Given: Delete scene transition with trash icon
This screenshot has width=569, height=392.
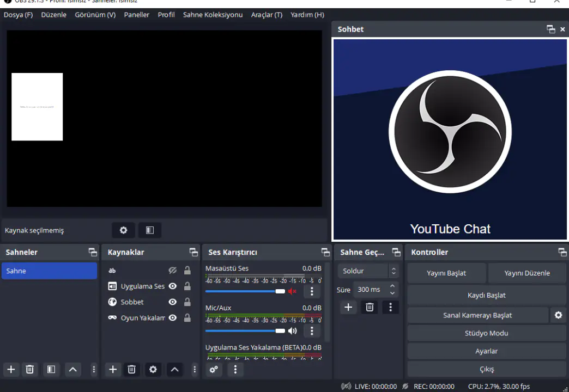Looking at the screenshot, I should click(x=370, y=307).
